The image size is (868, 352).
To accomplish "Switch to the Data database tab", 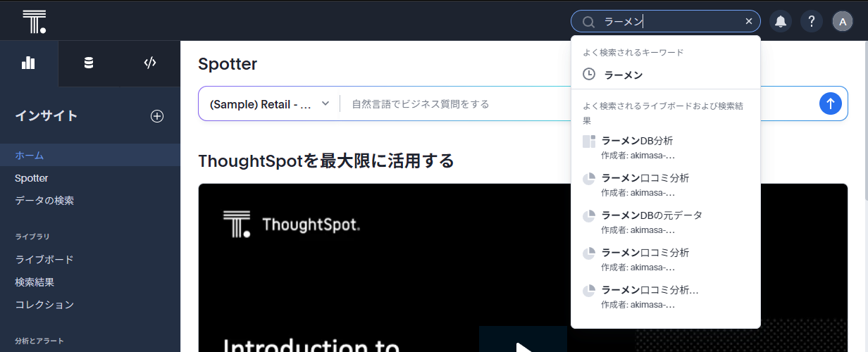I will click(89, 63).
